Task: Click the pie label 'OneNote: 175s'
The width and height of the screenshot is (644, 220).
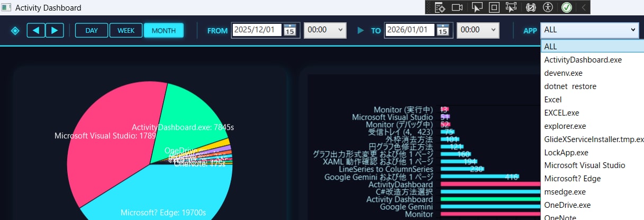Action: click(199, 163)
